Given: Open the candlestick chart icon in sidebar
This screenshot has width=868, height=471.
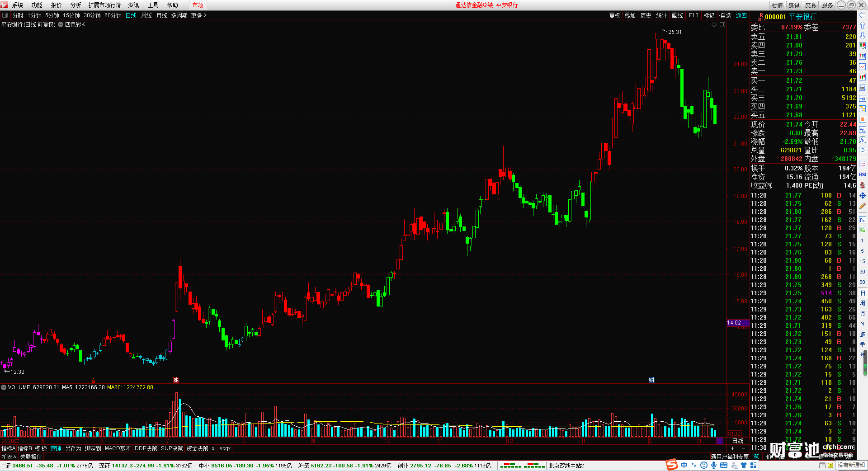Looking at the screenshot, I should pyautogui.click(x=863, y=77).
